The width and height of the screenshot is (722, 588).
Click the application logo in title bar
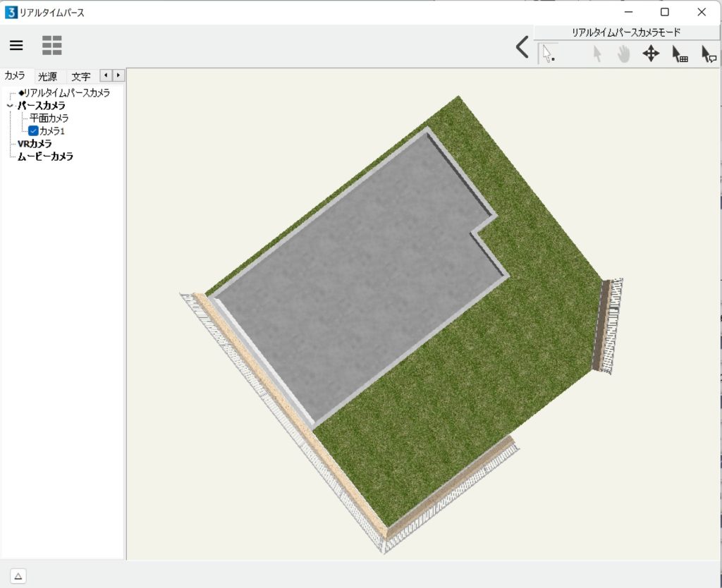point(11,12)
